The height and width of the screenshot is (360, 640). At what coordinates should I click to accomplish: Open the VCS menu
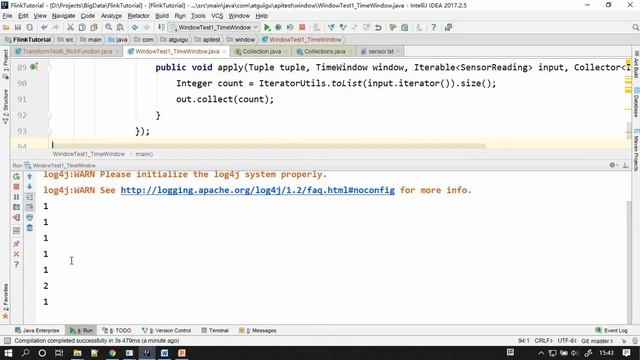click(x=217, y=16)
